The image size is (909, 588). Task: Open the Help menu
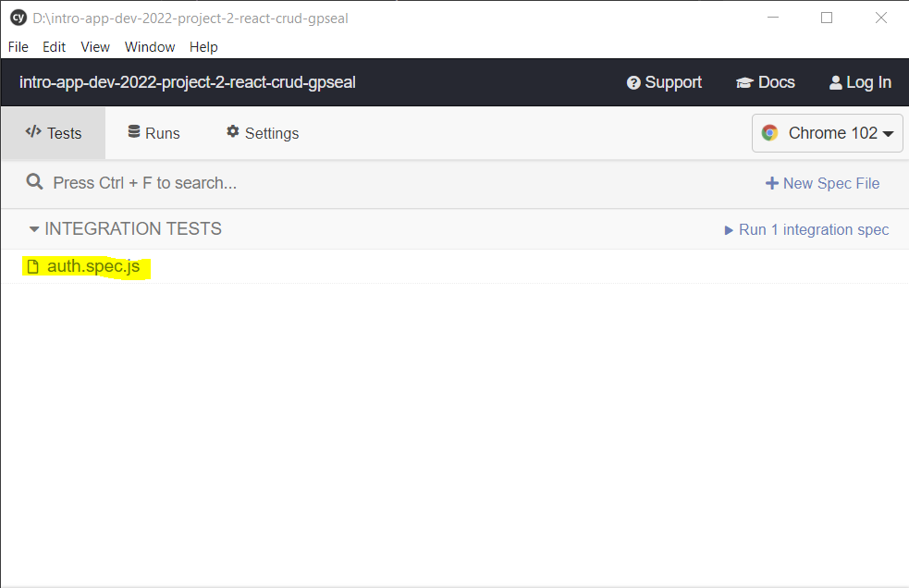click(203, 46)
